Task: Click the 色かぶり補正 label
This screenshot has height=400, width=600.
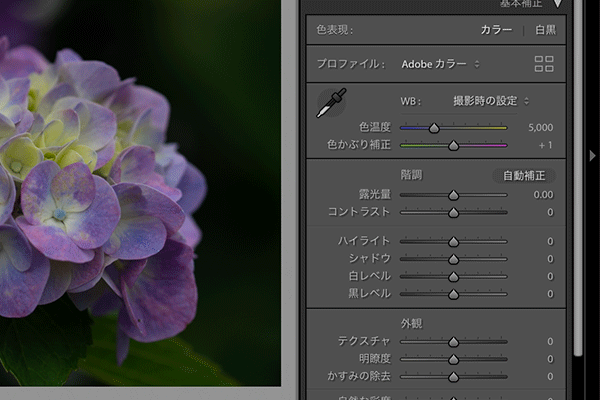Action: [359, 145]
